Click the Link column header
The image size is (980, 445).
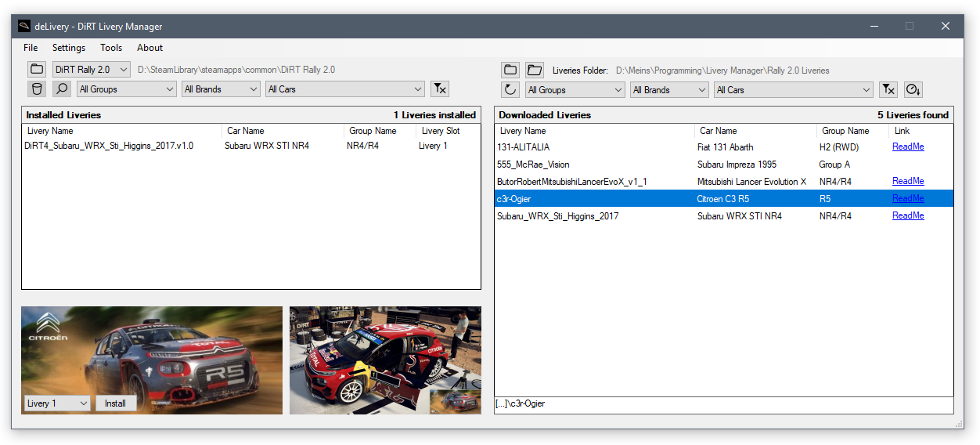(x=921, y=131)
